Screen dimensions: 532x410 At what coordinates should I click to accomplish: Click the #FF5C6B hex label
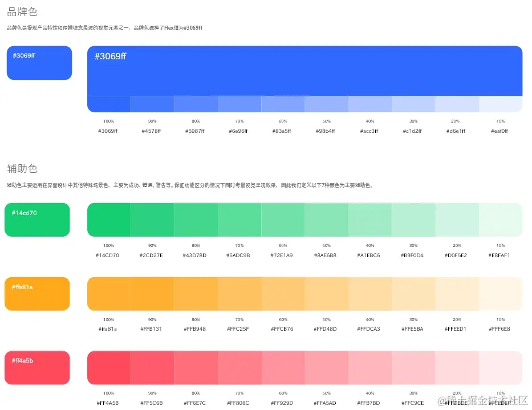click(x=152, y=403)
